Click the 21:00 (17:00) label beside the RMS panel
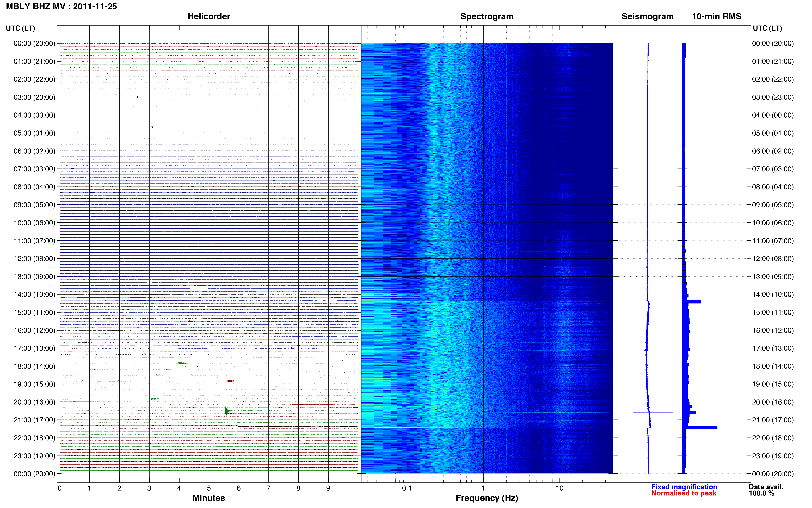812x508 pixels. pos(773,420)
